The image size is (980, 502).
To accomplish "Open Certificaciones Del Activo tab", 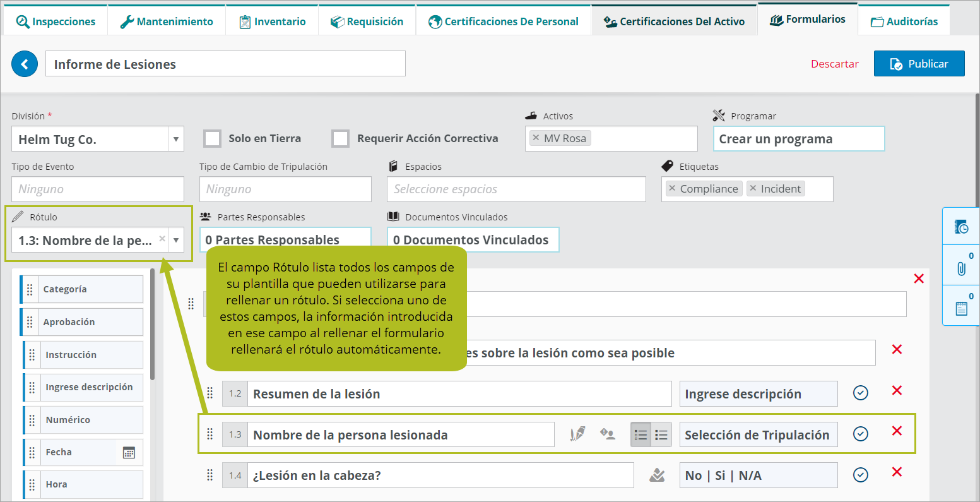I will [x=674, y=21].
